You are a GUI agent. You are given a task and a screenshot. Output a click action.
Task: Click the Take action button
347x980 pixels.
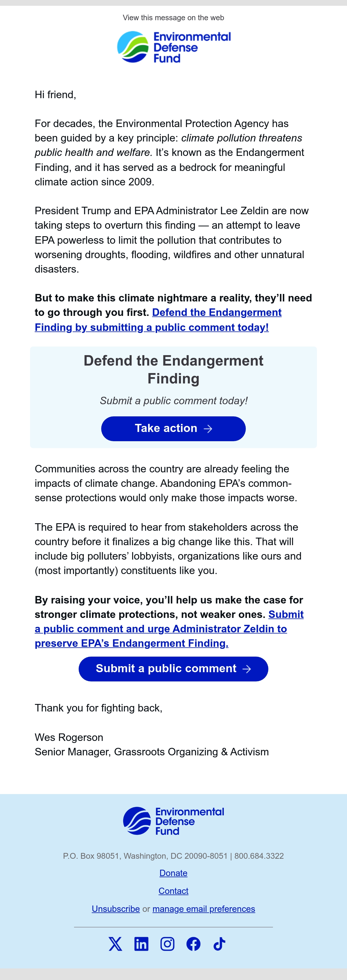pos(173,429)
